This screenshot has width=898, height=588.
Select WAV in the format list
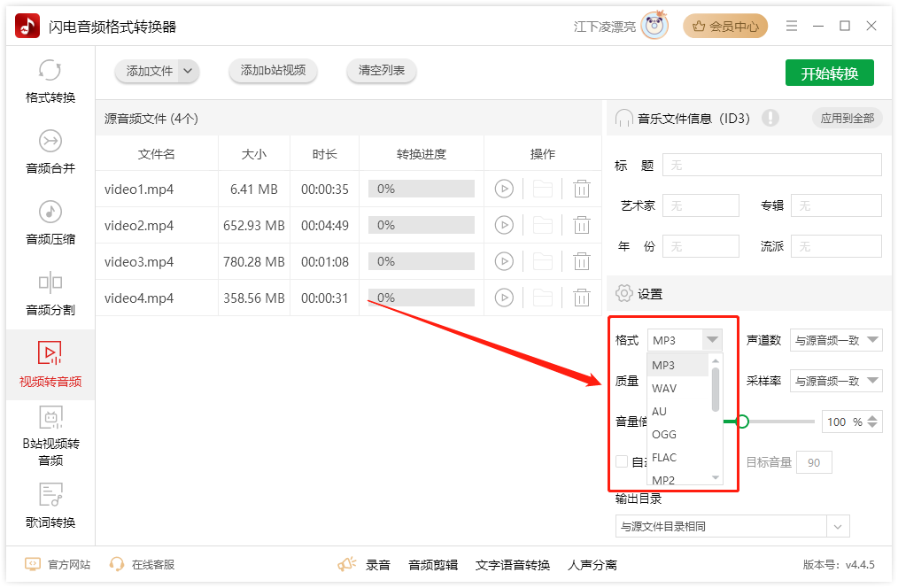click(664, 389)
